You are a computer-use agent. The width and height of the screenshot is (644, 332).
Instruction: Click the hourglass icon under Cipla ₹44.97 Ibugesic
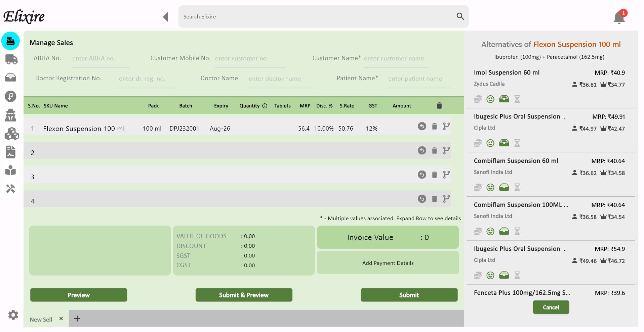point(517,143)
